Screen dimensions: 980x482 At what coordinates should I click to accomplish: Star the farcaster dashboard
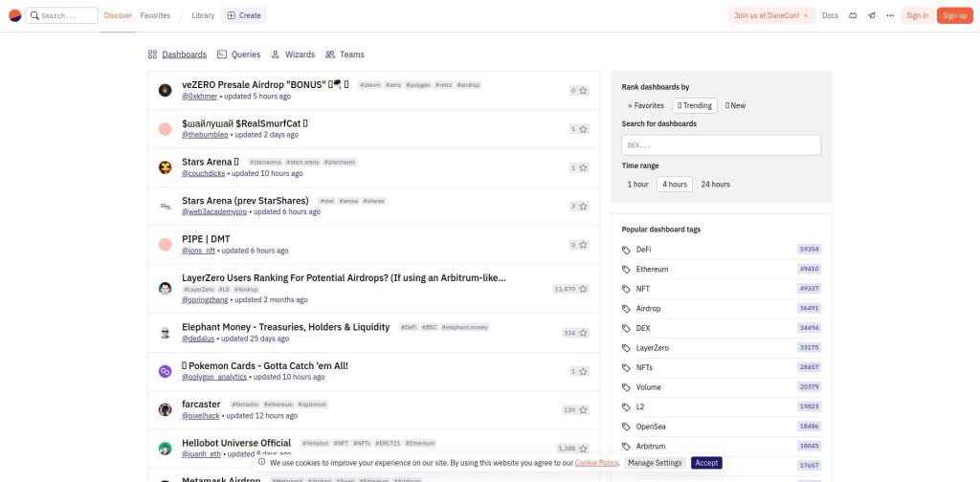coord(583,410)
